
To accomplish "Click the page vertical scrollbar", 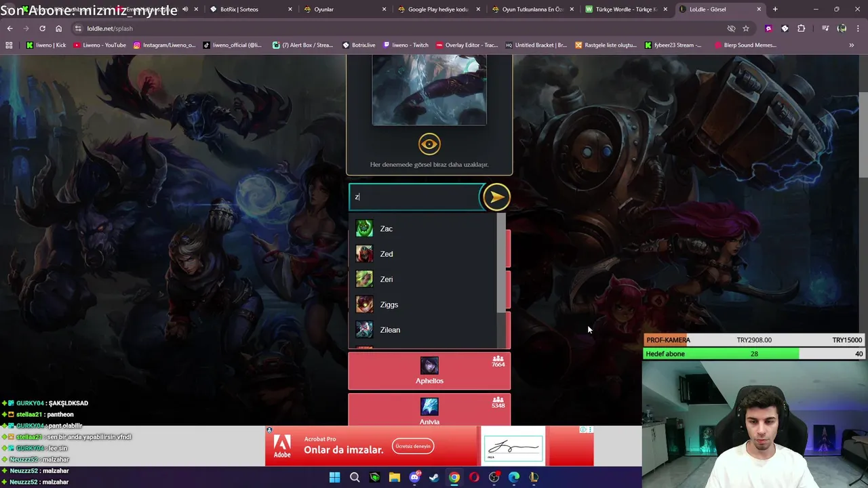I will (863, 136).
